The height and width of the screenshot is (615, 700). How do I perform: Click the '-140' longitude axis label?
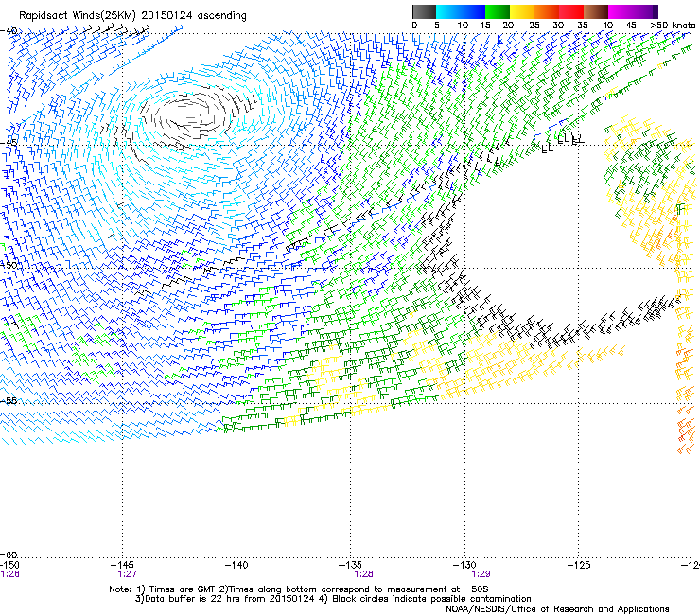pos(236,565)
